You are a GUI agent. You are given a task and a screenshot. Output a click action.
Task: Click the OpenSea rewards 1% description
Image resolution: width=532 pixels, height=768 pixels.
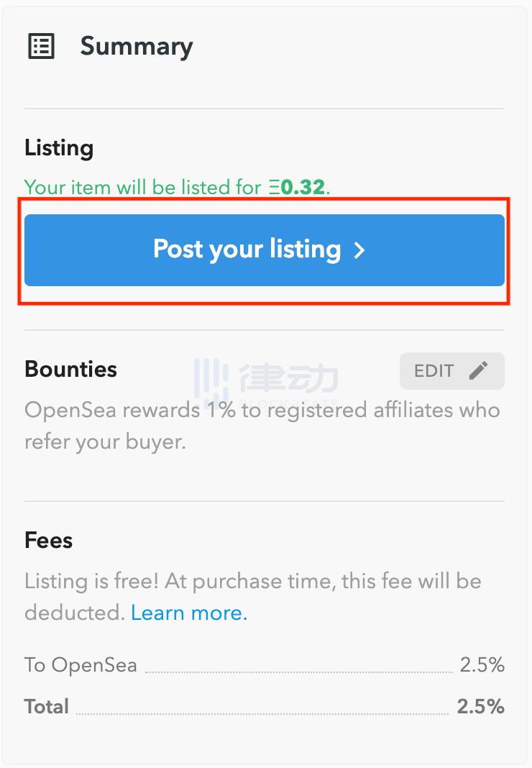tap(262, 426)
